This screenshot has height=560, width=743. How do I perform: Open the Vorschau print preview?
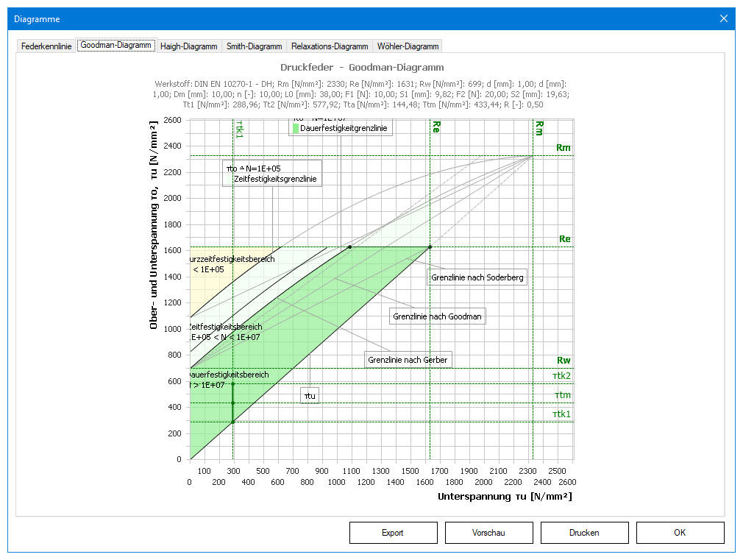[488, 533]
